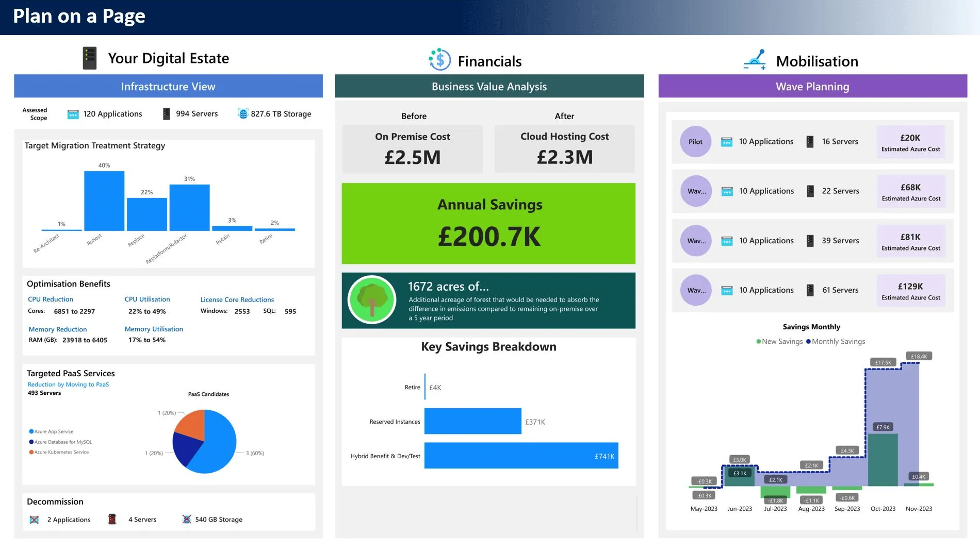Click the Oct-2023 £7.9K green bar

(x=883, y=460)
